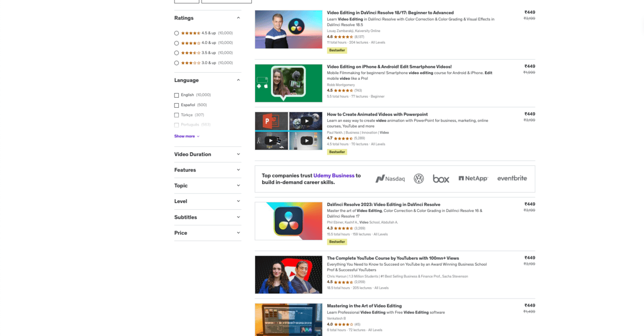This screenshot has width=644, height=336.
Task: Open How to Create Animated Videos with Powerpoint
Action: point(377,114)
